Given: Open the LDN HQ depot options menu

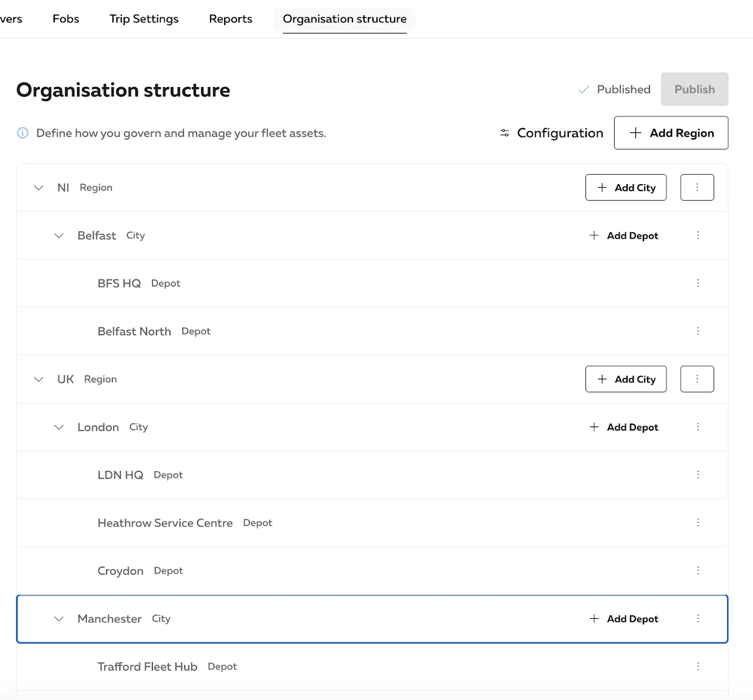Looking at the screenshot, I should tap(698, 475).
